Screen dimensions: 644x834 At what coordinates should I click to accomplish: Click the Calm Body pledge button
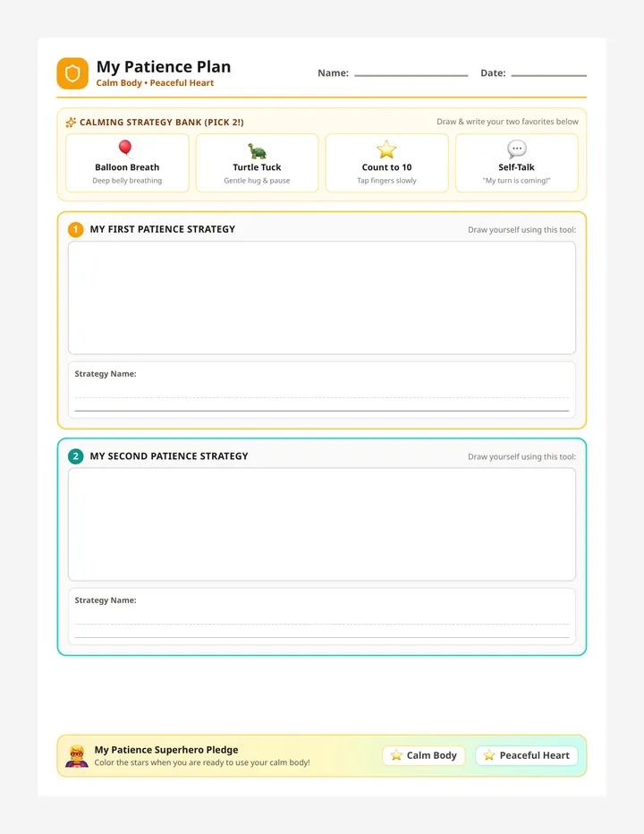[x=424, y=755]
